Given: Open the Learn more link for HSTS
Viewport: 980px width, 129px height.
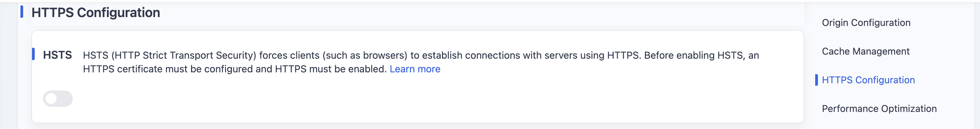Looking at the screenshot, I should [x=415, y=69].
